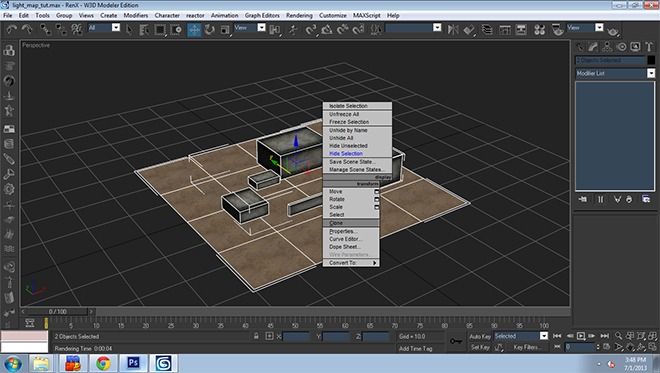The width and height of the screenshot is (660, 373).
Task: Toggle the Window/Crossing selection icon
Action: (176, 29)
